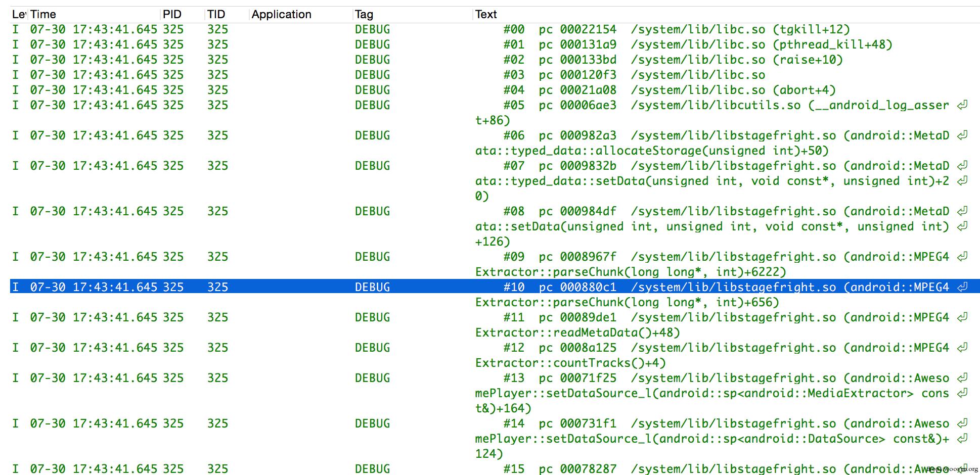Click the TID column header
The image size is (980, 475).
pos(216,15)
